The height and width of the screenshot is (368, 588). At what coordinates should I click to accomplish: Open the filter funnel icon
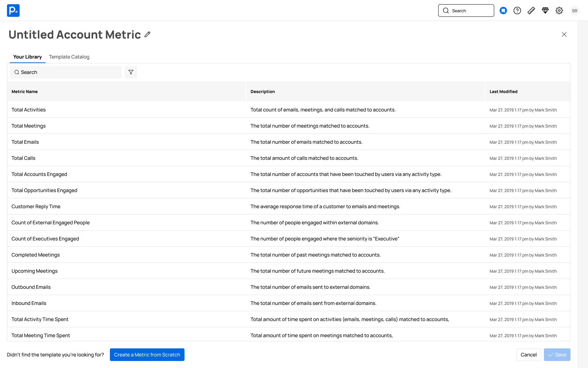pos(131,72)
